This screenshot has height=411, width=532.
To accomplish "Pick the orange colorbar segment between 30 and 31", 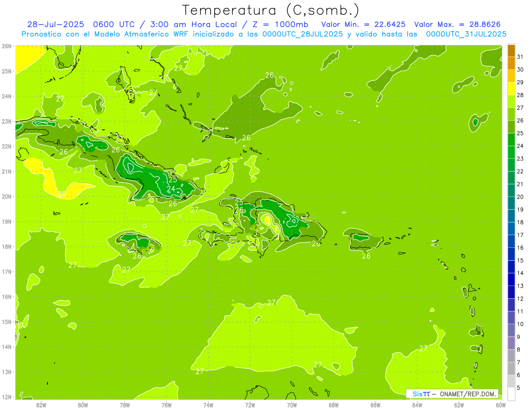I will tap(511, 63).
